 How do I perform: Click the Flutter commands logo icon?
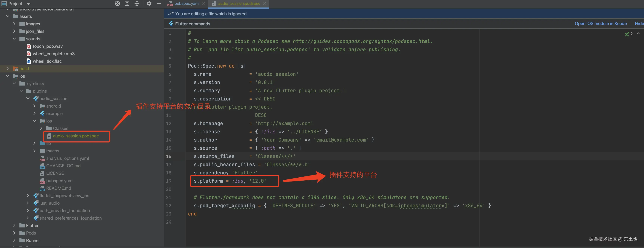click(171, 24)
